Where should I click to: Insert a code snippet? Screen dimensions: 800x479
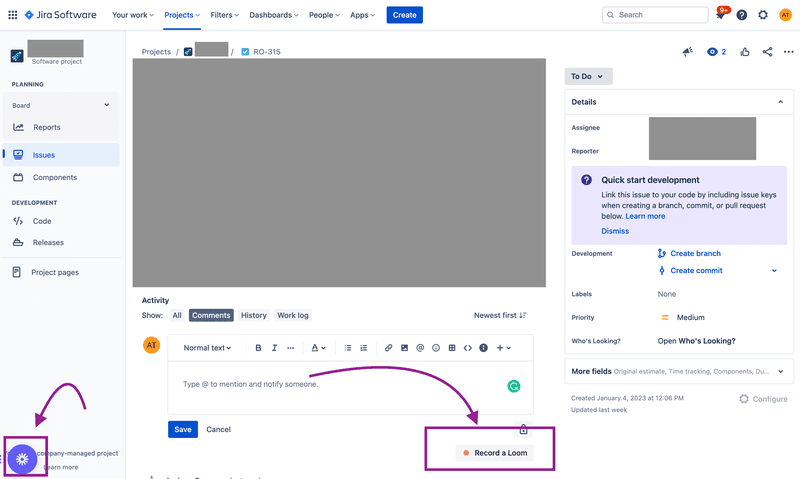pyautogui.click(x=467, y=348)
